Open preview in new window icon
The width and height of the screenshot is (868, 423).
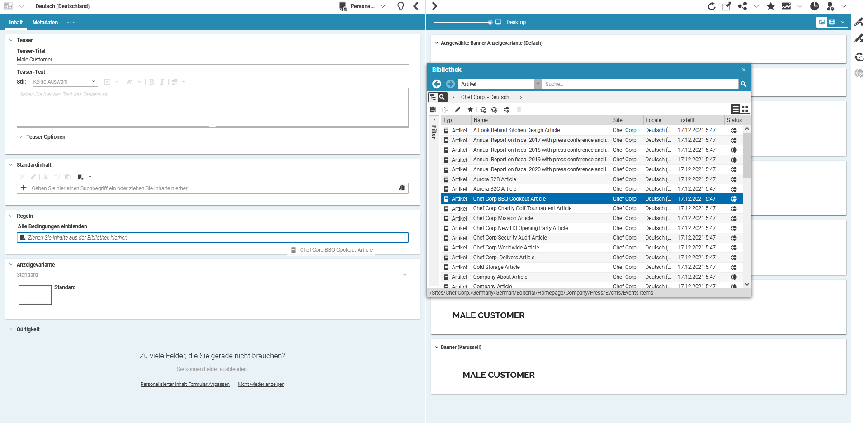pos(727,6)
